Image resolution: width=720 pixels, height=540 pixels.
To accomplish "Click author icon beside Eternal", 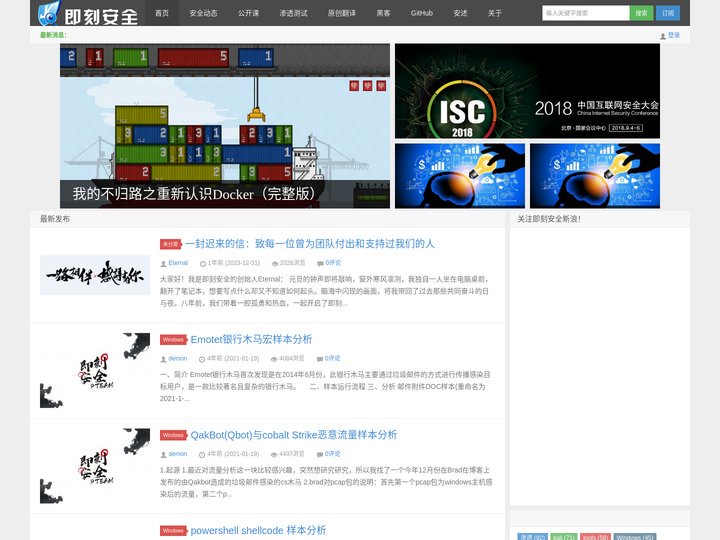I will coord(163,263).
